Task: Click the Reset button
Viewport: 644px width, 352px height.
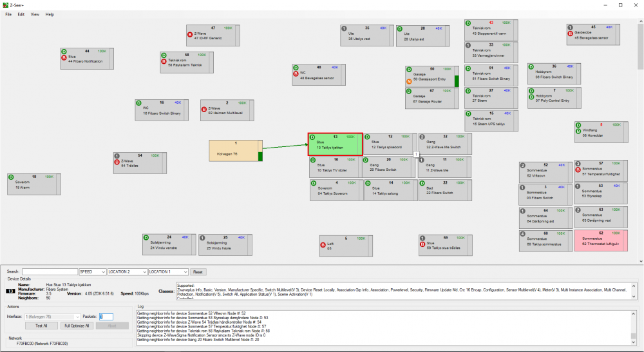Action: point(198,272)
